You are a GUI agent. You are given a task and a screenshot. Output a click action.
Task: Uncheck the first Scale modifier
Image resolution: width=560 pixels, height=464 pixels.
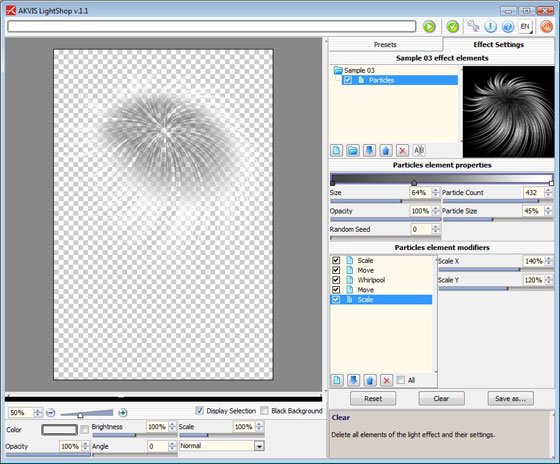tap(336, 260)
